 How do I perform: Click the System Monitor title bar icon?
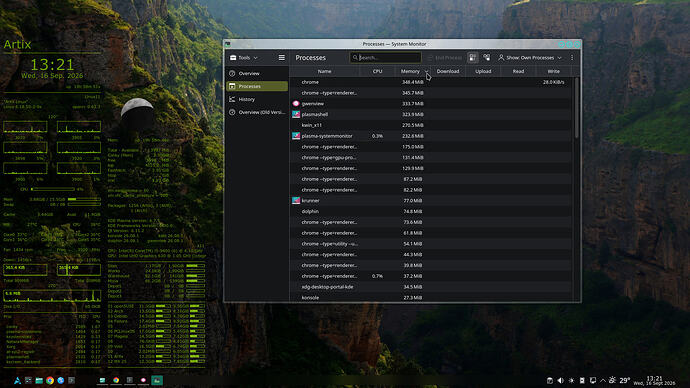[x=228, y=44]
